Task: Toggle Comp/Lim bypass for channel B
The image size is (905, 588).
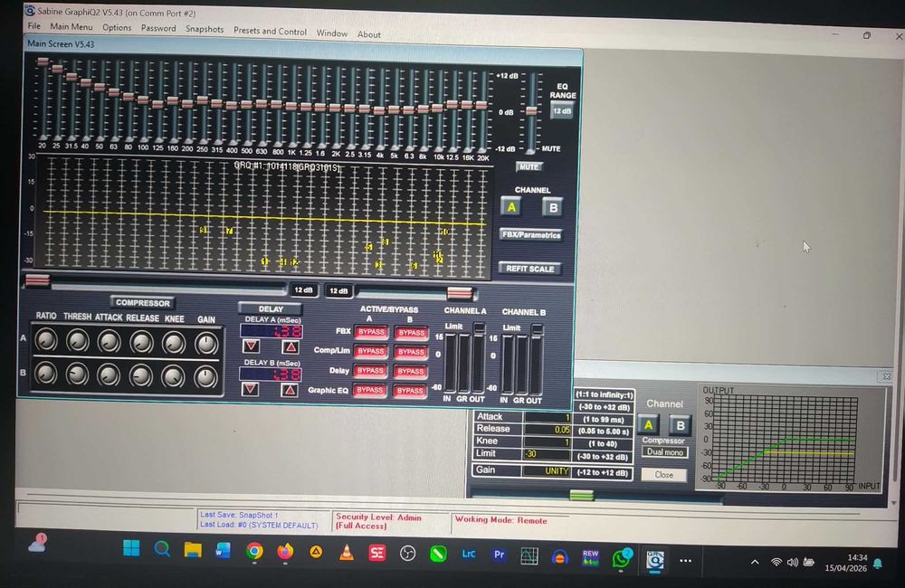Action: (x=411, y=352)
